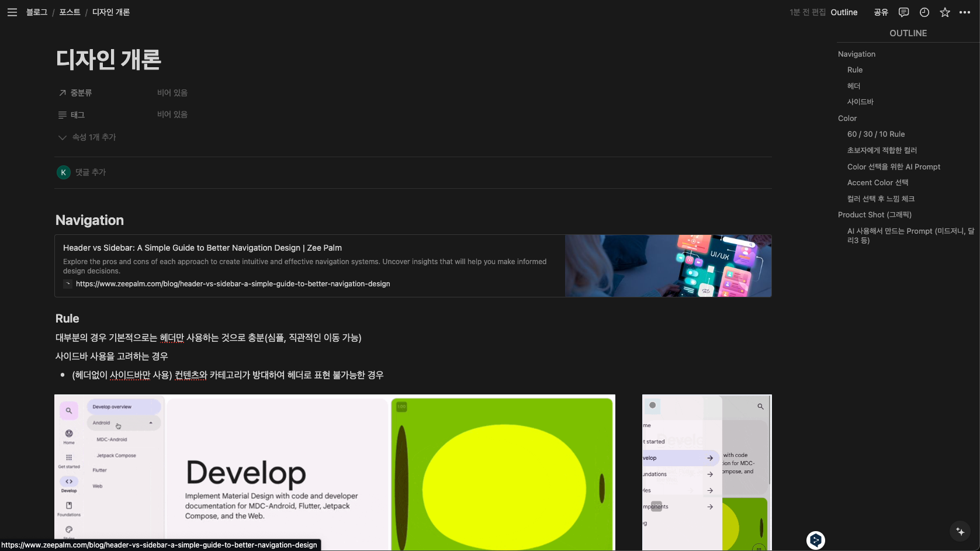Go to 블로그 breadcrumb
The image size is (980, 551).
click(x=36, y=12)
